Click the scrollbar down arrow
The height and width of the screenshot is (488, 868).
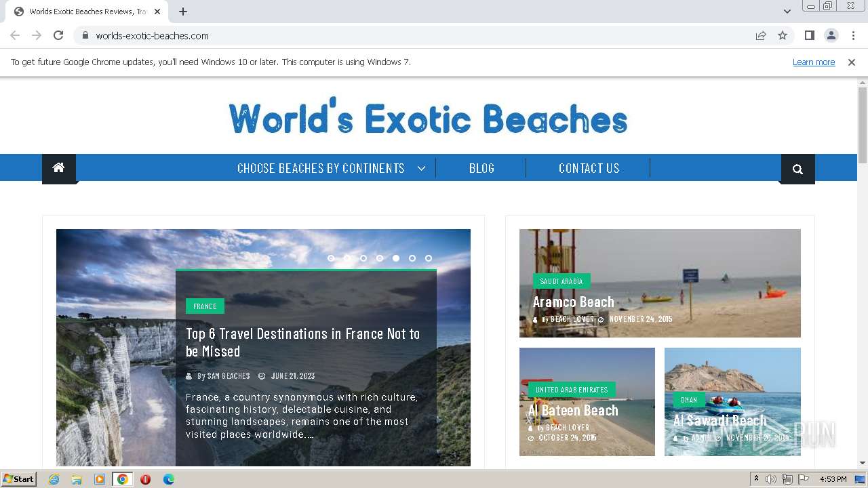(x=863, y=463)
